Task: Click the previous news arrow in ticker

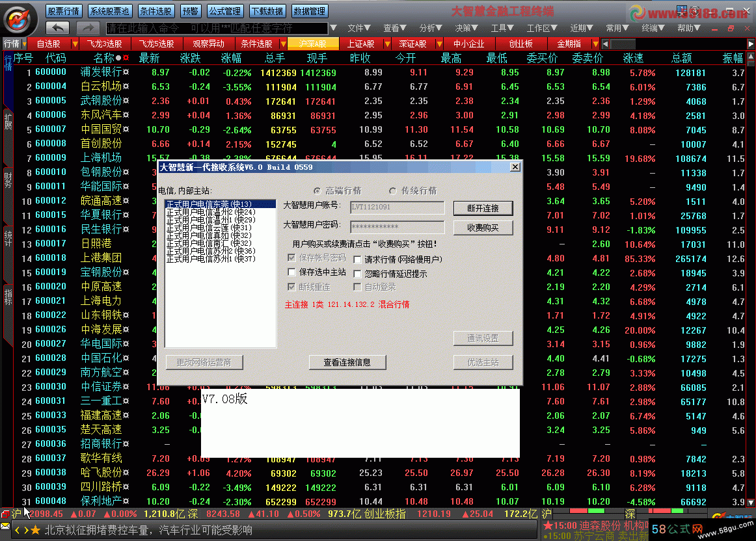Action: coord(18,531)
